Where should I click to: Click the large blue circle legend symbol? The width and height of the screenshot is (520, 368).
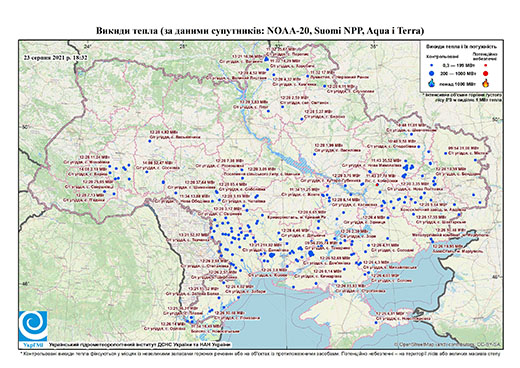pyautogui.click(x=432, y=73)
